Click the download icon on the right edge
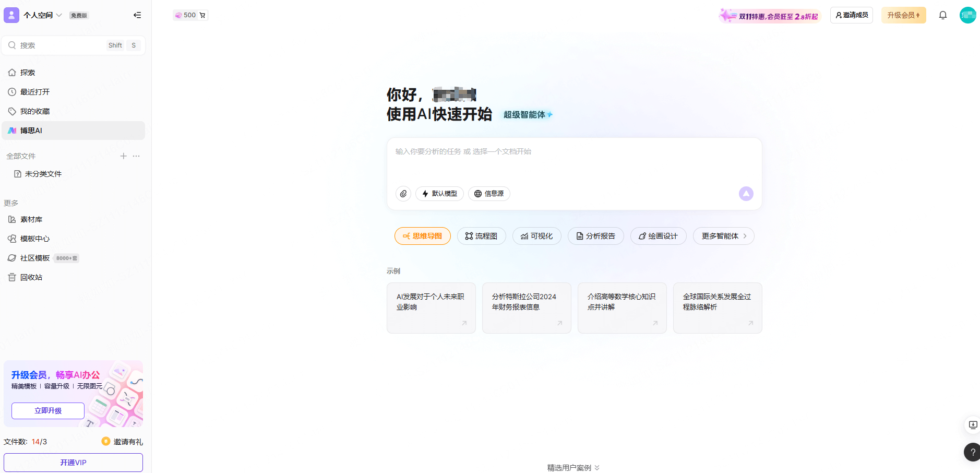 [972, 425]
